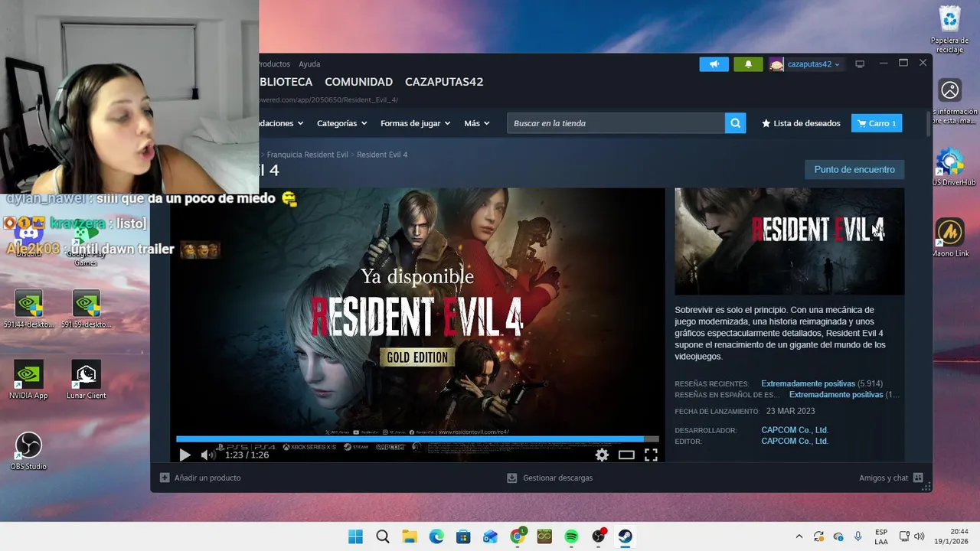Select Papelera de reciclaje desktop icon

(949, 31)
